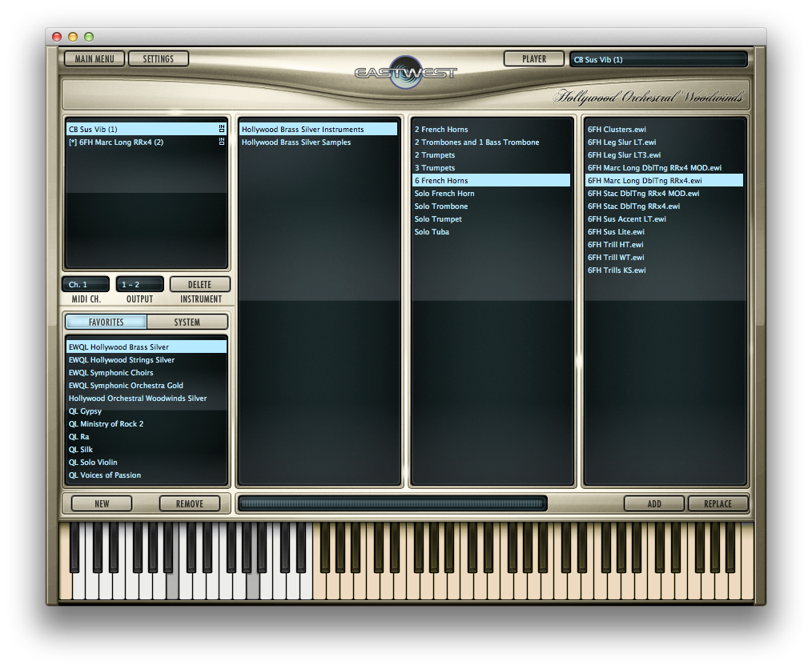Open Hollywood Orchestral Woodwinds Silver library
This screenshot has width=812, height=669.
tap(147, 399)
